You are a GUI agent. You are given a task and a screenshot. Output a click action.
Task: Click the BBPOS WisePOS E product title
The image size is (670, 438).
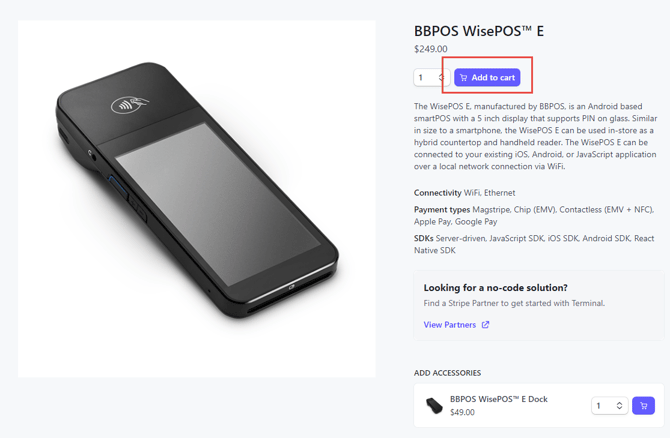[479, 31]
